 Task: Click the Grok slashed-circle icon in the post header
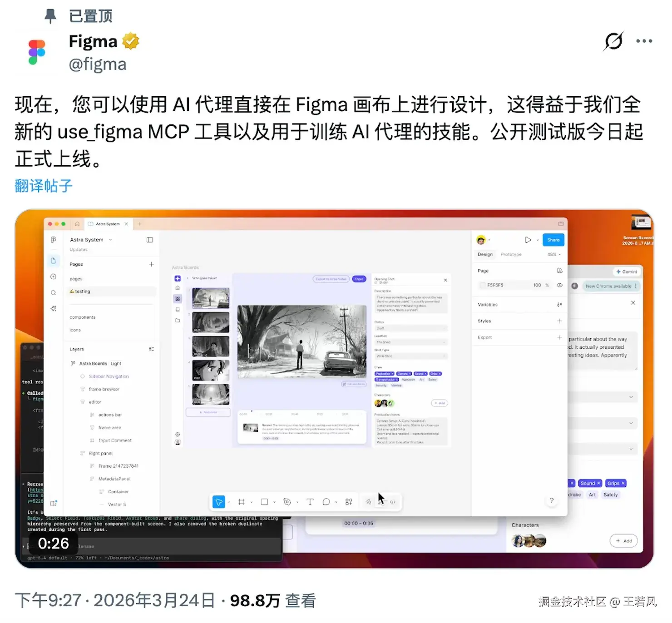[613, 41]
